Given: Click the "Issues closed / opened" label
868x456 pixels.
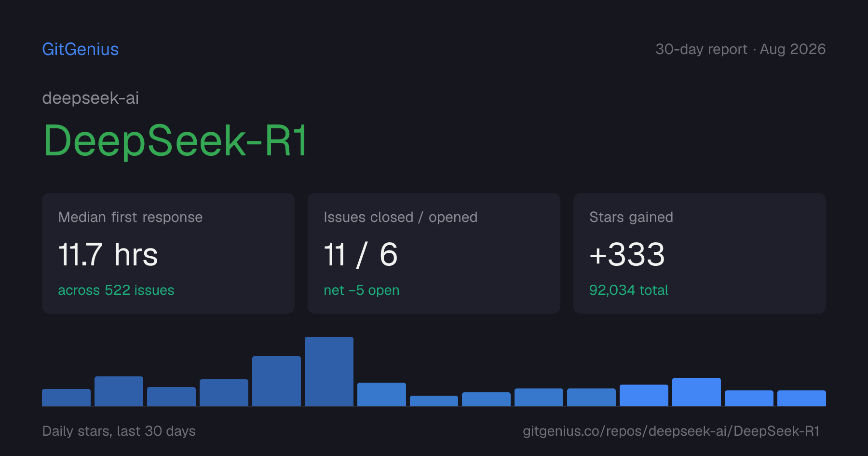Looking at the screenshot, I should (401, 217).
